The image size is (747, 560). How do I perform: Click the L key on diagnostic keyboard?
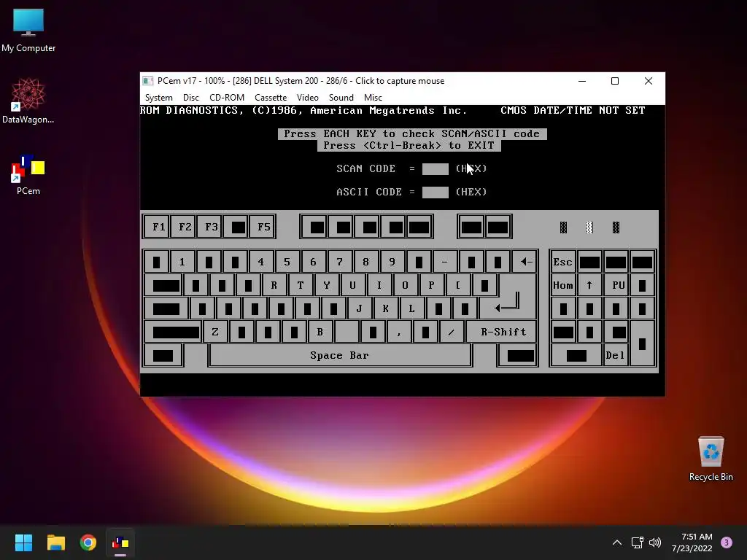pos(411,308)
